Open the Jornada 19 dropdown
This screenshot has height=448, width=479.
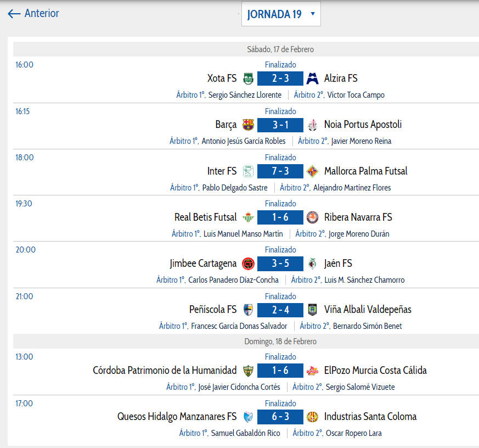coord(281,14)
